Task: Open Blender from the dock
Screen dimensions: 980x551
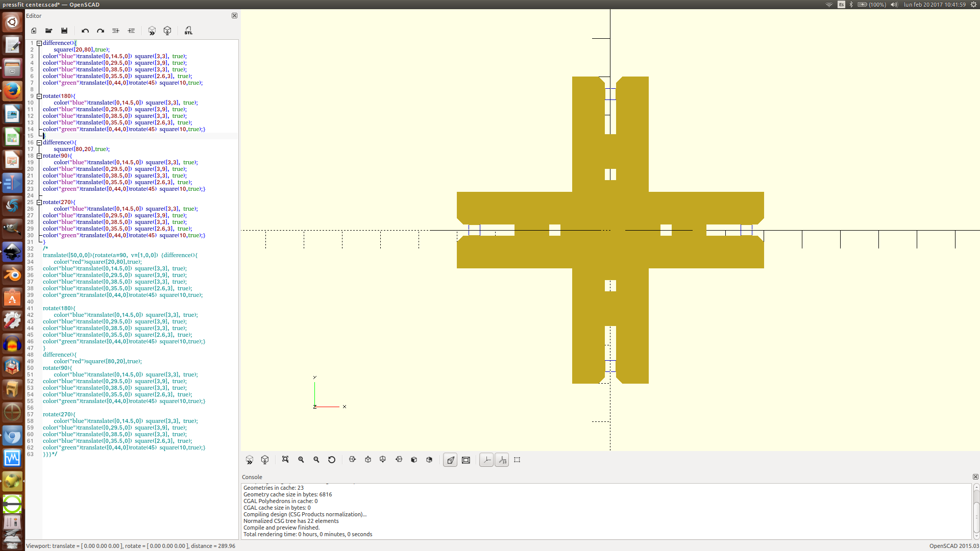Action: (12, 275)
